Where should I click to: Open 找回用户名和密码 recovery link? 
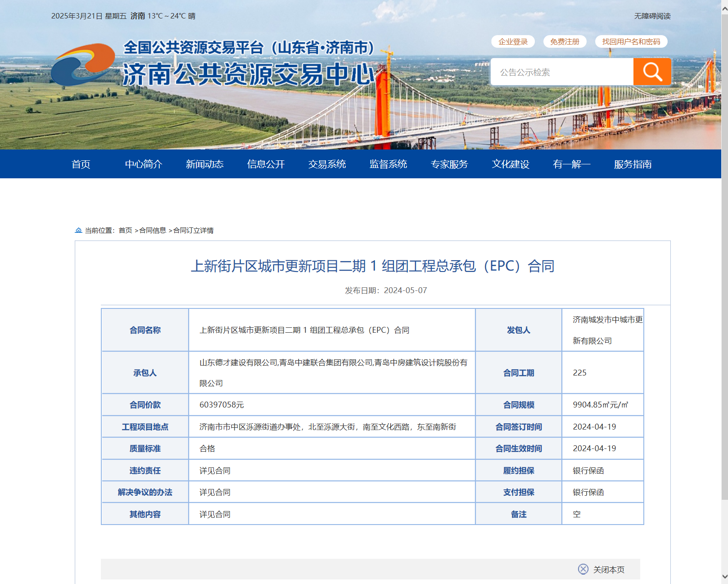(631, 41)
